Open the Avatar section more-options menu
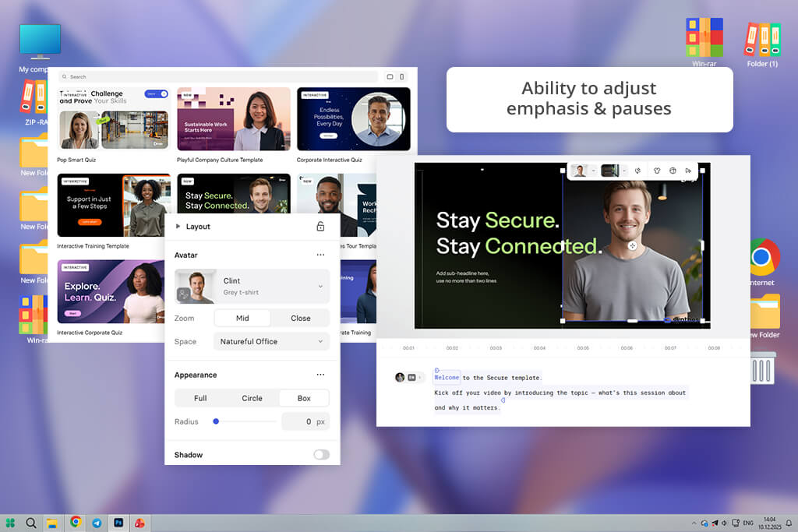Viewport: 798px width, 532px height. coord(320,255)
